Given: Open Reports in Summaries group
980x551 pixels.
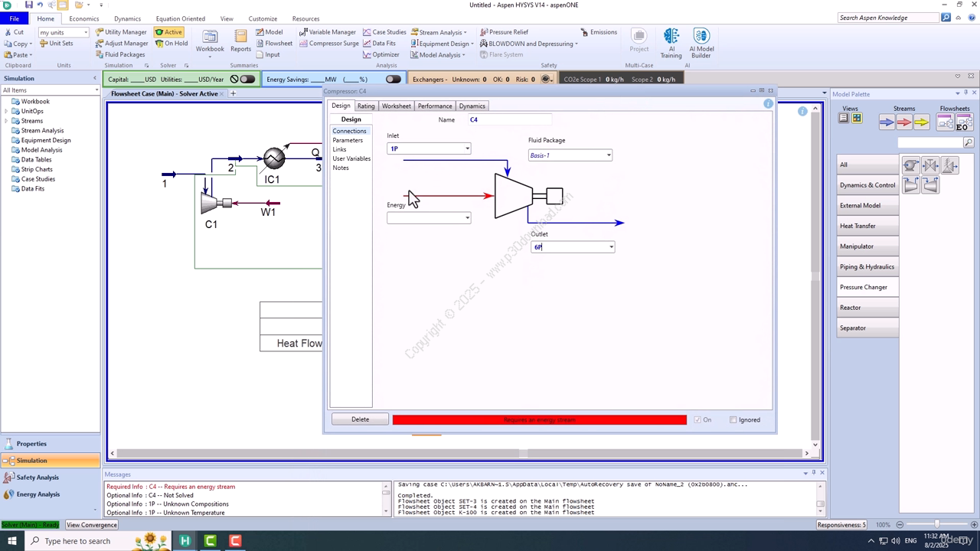Looking at the screenshot, I should click(240, 41).
